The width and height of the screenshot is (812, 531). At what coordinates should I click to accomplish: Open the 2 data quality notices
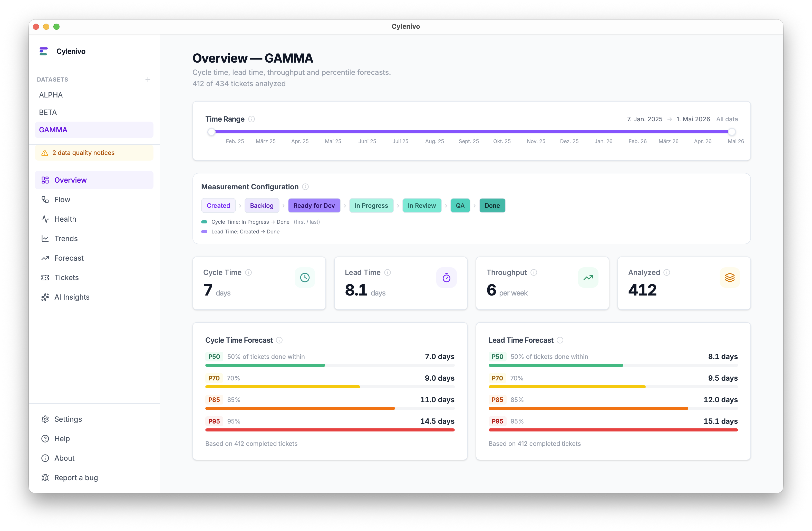[83, 153]
